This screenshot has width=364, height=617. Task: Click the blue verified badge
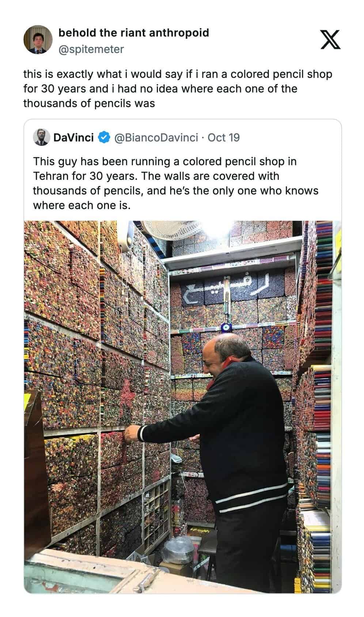pyautogui.click(x=104, y=137)
